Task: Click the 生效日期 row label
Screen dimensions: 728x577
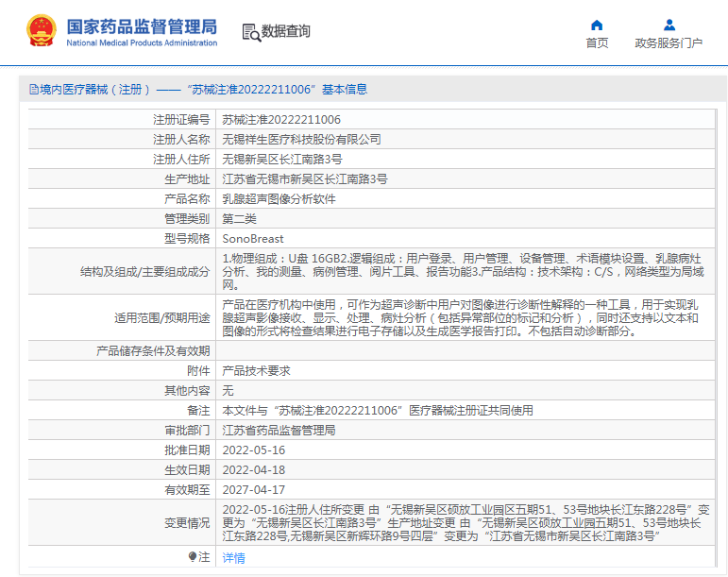Action: (x=187, y=470)
